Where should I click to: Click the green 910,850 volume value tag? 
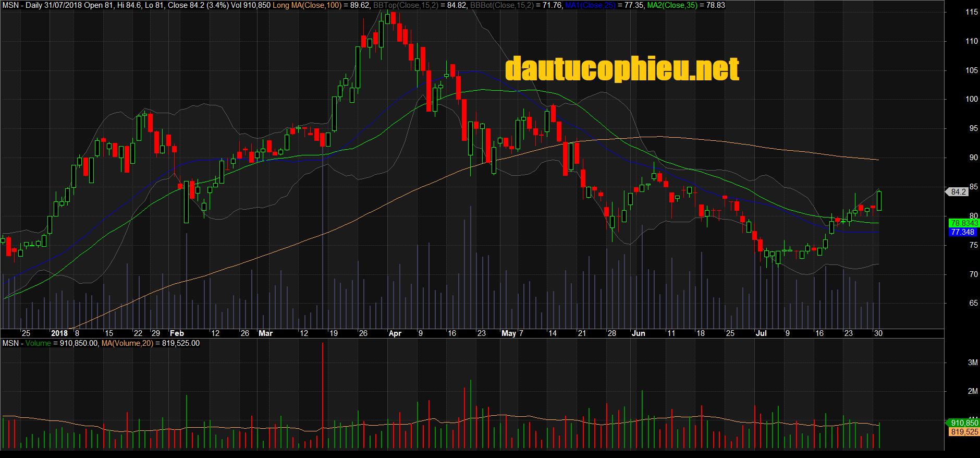tap(964, 423)
